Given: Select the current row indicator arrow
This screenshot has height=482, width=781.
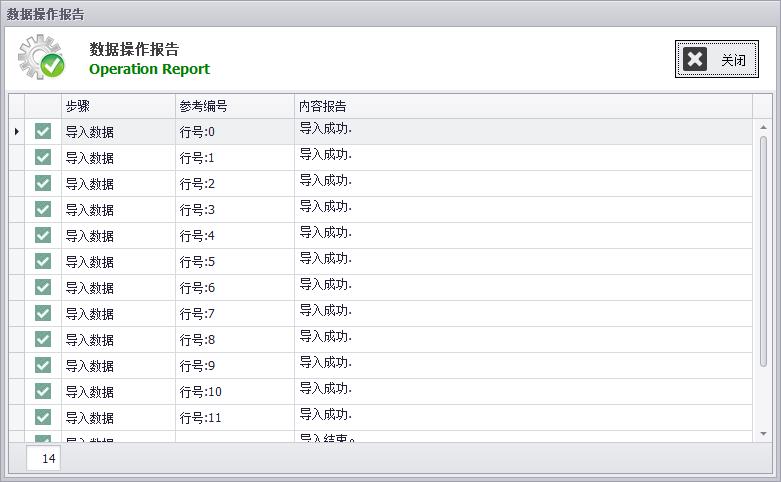Looking at the screenshot, I should click(17, 131).
